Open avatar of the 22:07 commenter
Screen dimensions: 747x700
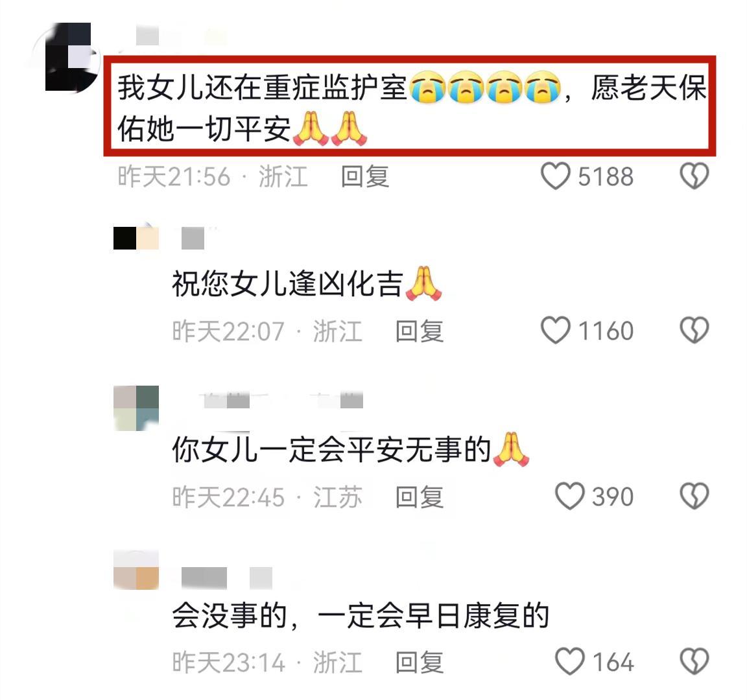(136, 238)
